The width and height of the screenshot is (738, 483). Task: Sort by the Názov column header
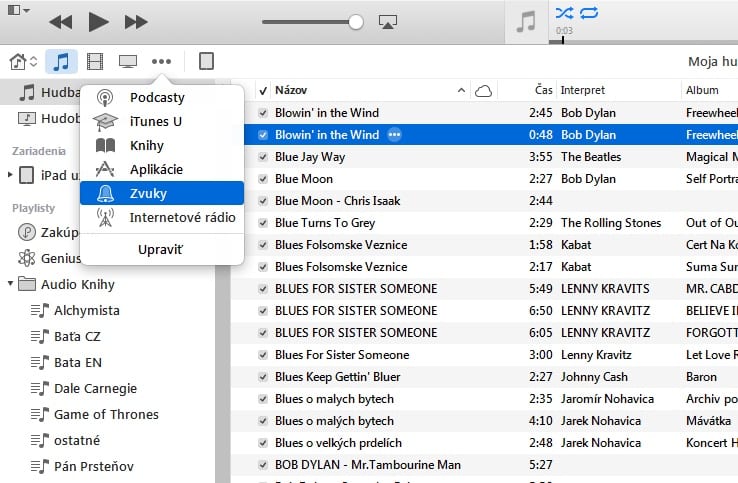click(291, 90)
